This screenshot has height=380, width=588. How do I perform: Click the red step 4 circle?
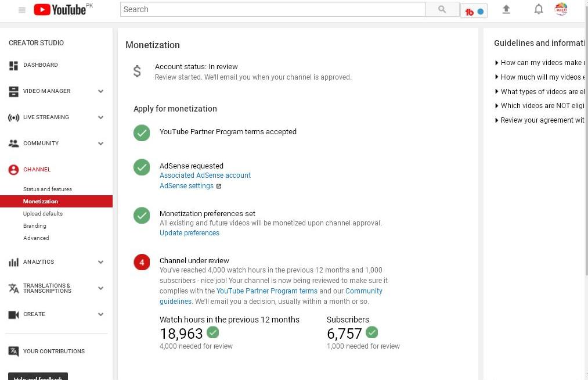[142, 262]
